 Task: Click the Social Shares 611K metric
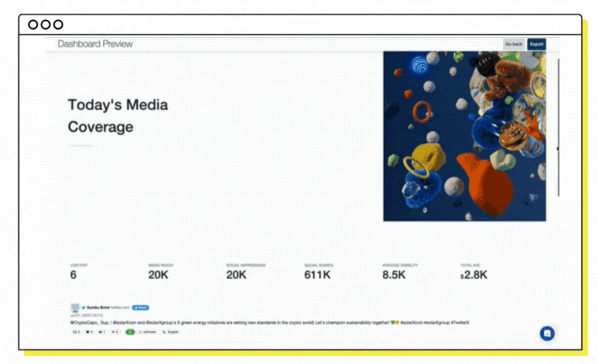317,274
